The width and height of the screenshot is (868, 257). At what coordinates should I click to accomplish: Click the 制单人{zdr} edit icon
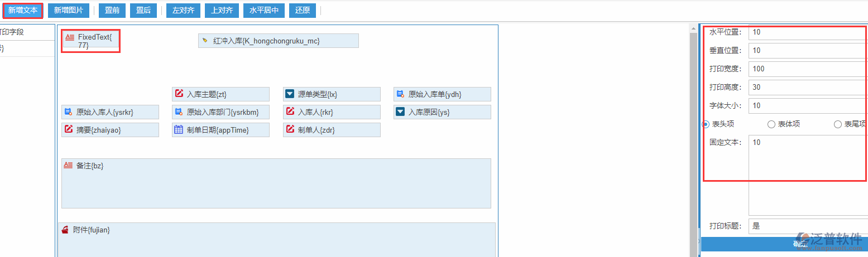[290, 129]
